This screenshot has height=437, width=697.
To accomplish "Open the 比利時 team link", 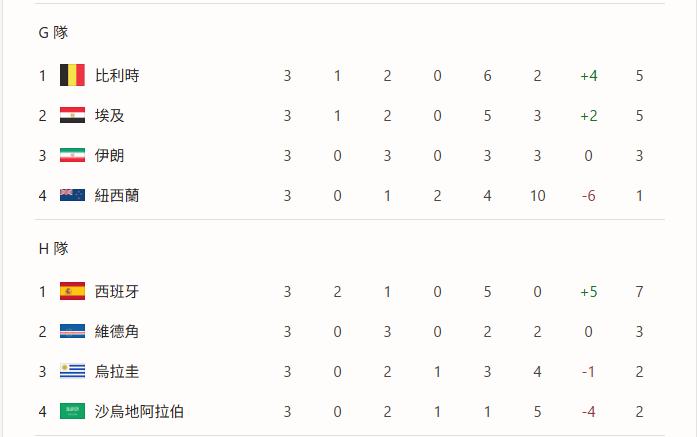I will (x=117, y=76).
